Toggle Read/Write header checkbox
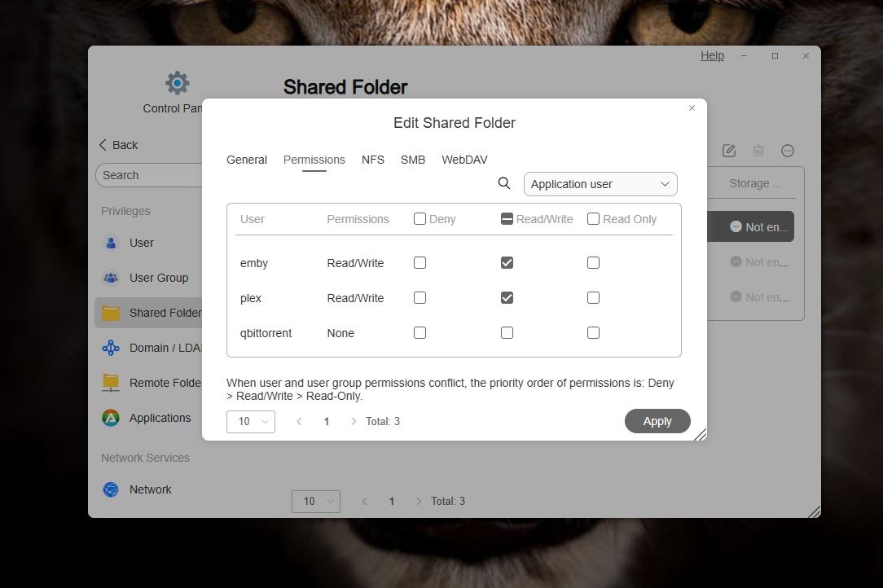Screen dimensions: 883x588 click(x=507, y=218)
